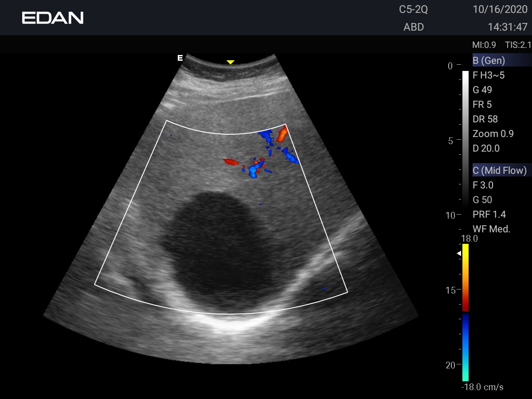Click the EDAN logo
Screen dimensions: 532x399
click(x=53, y=18)
